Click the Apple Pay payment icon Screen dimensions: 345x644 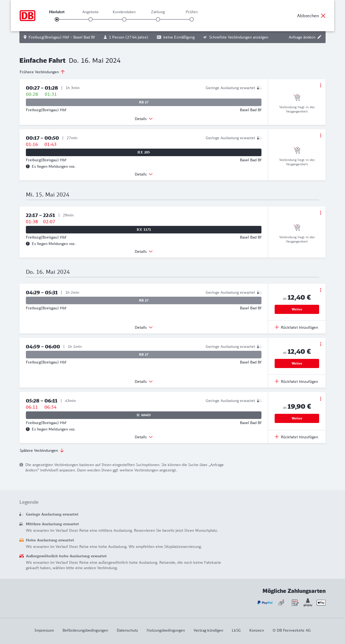pos(321,603)
